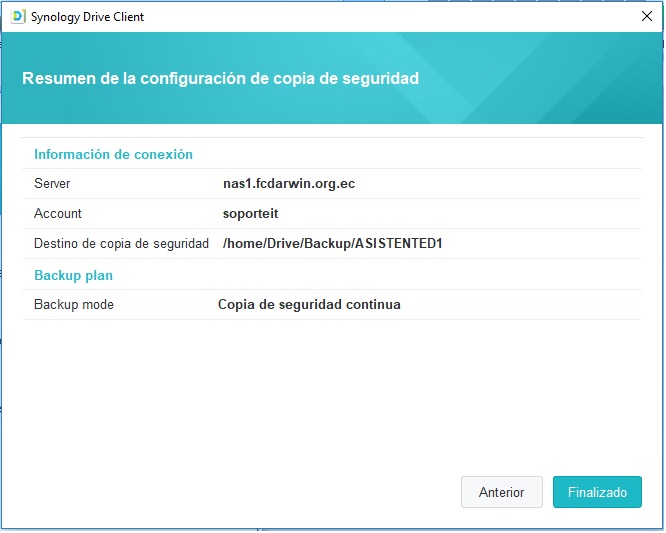Click the Synology Drive Client title text
This screenshot has height=533, width=666.
[87, 17]
